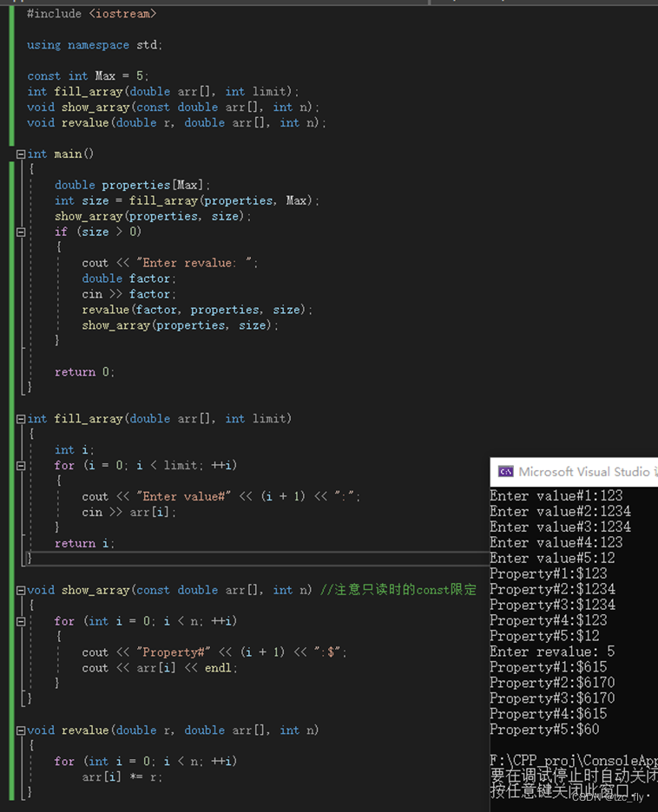
Task: Click console line Enter revalue: 5
Action: click(553, 652)
